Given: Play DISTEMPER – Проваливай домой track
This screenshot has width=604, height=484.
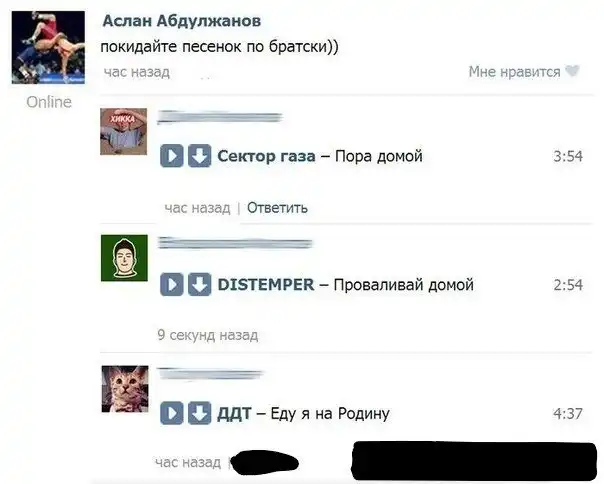Looking at the screenshot, I should pyautogui.click(x=172, y=285).
